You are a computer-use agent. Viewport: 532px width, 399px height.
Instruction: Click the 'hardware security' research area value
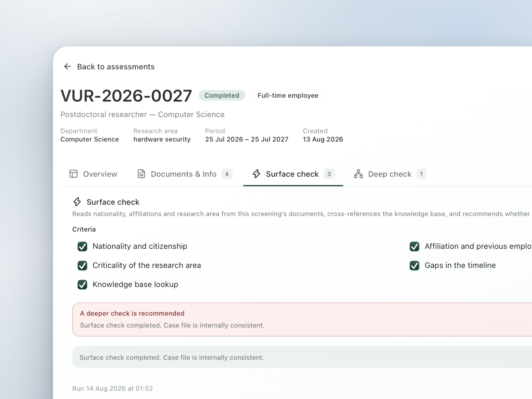click(162, 139)
